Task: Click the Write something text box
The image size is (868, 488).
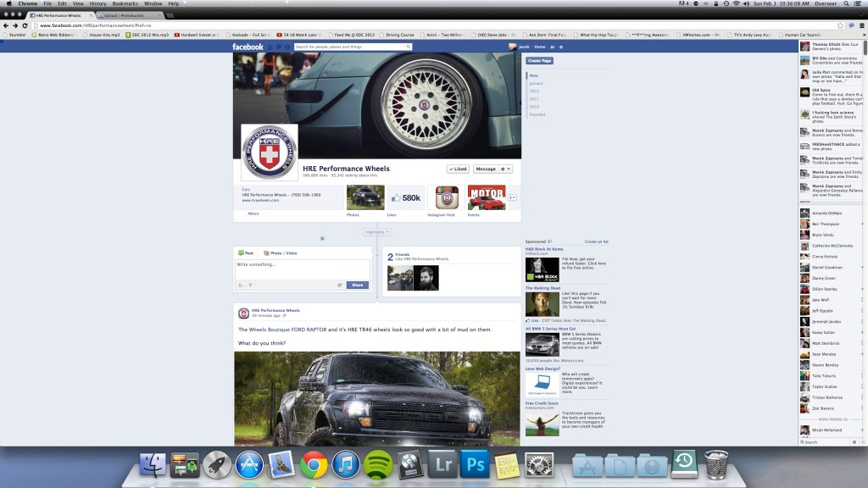Action: [303, 269]
